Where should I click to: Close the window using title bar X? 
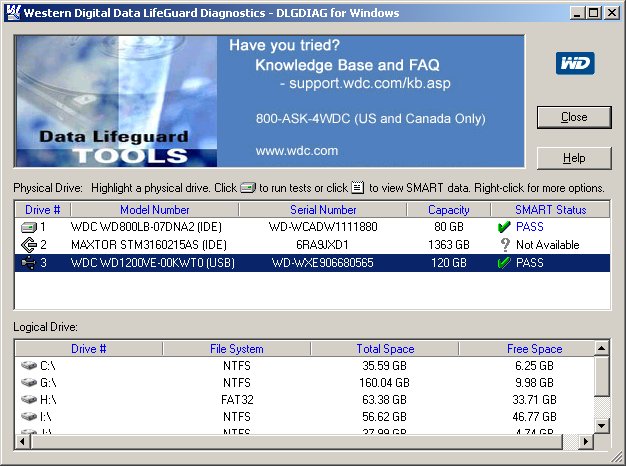click(x=612, y=13)
